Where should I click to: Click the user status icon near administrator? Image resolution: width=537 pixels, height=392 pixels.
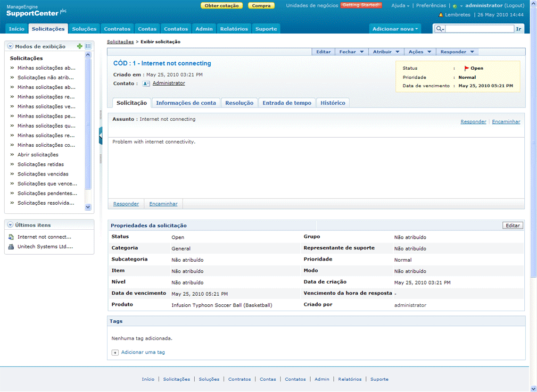point(455,6)
